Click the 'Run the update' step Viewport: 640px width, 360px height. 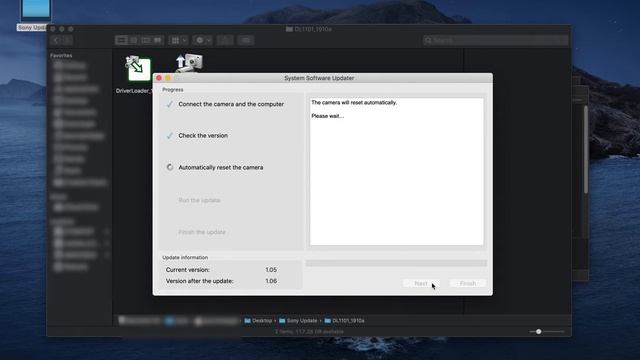[199, 200]
